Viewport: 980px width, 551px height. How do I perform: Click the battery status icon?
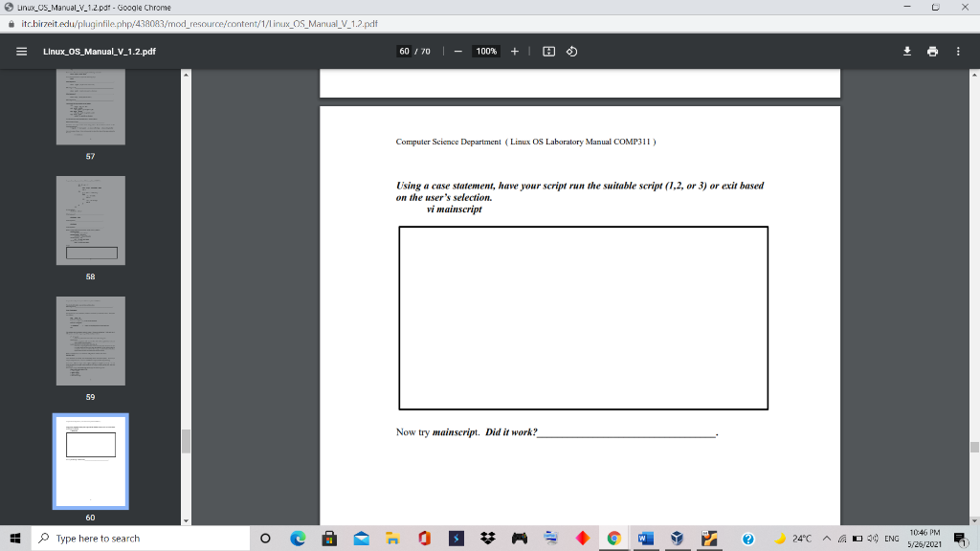click(x=857, y=538)
